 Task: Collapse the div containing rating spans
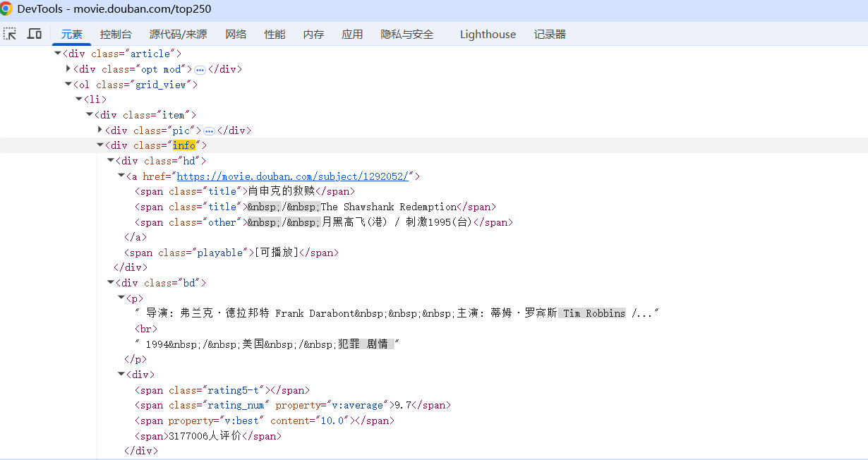pyautogui.click(x=121, y=375)
